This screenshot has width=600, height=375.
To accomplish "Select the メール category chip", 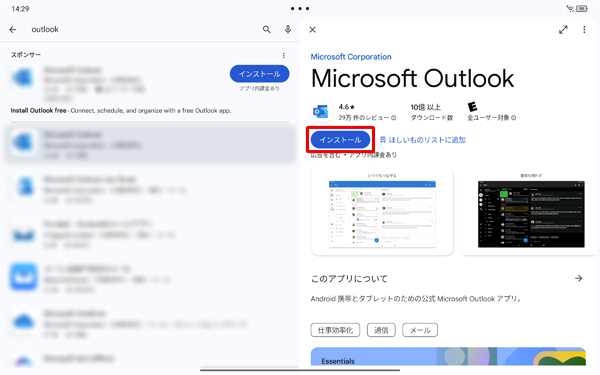I will [420, 330].
